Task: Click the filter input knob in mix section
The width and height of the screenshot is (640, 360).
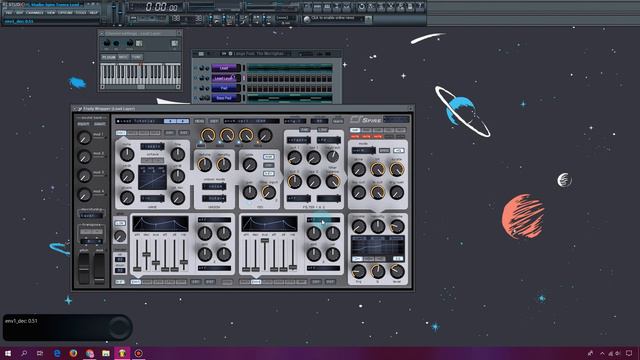Action: (x=269, y=192)
